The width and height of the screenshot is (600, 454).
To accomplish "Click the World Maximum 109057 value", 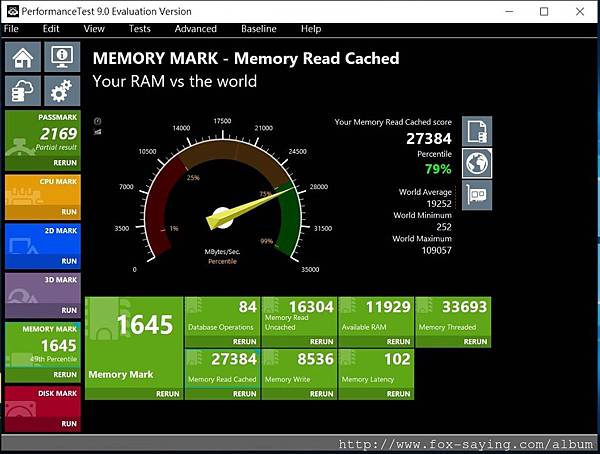I will tap(437, 250).
